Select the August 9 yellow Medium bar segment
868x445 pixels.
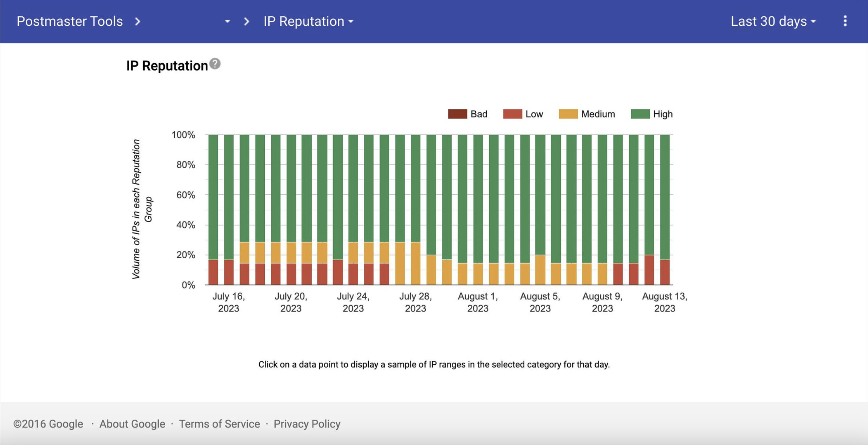coord(602,274)
